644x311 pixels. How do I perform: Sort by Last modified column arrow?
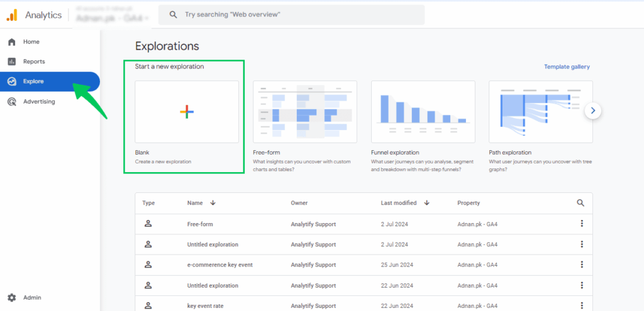[x=426, y=203]
